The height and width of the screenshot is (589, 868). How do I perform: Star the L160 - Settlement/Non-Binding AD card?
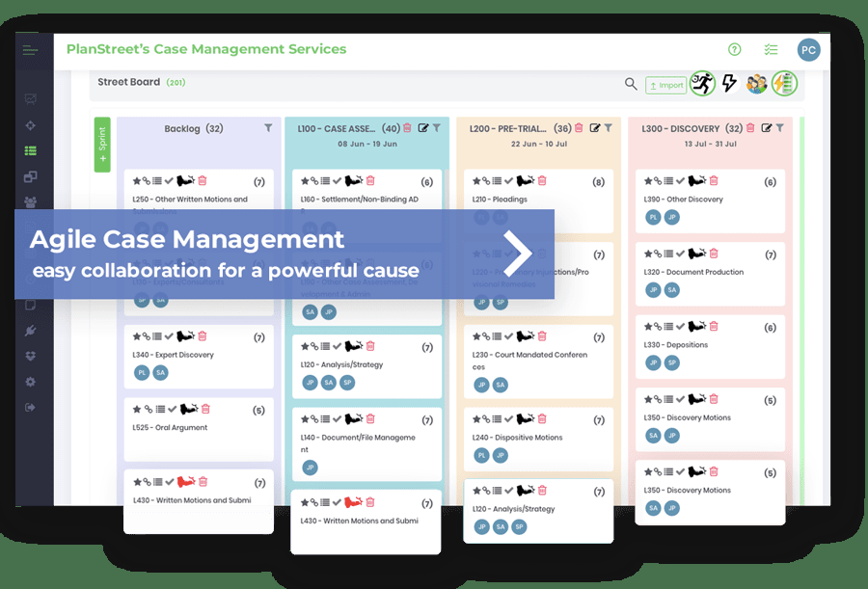(x=305, y=180)
